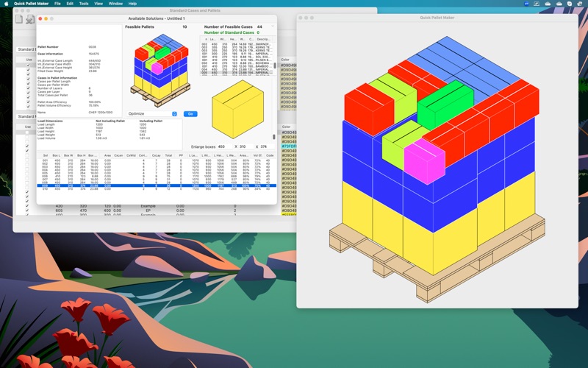Open Quick Pallet Maker application menu
The height and width of the screenshot is (368, 588).
point(31,4)
